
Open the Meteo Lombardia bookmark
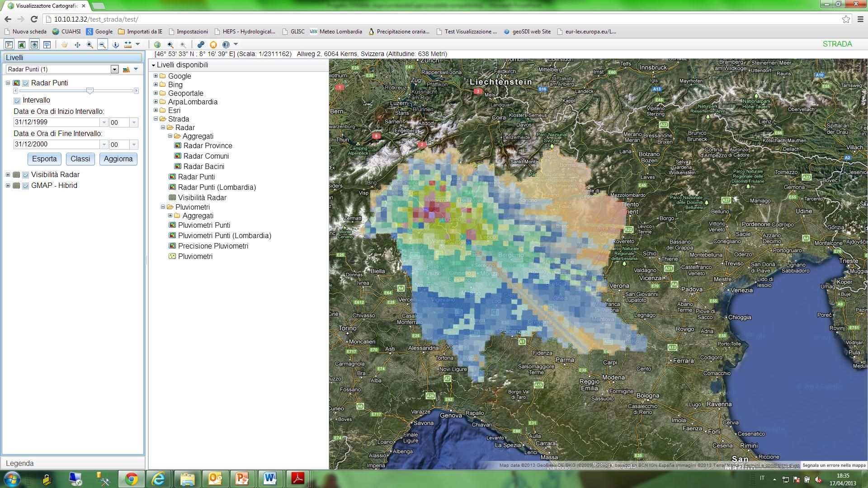[x=336, y=32]
